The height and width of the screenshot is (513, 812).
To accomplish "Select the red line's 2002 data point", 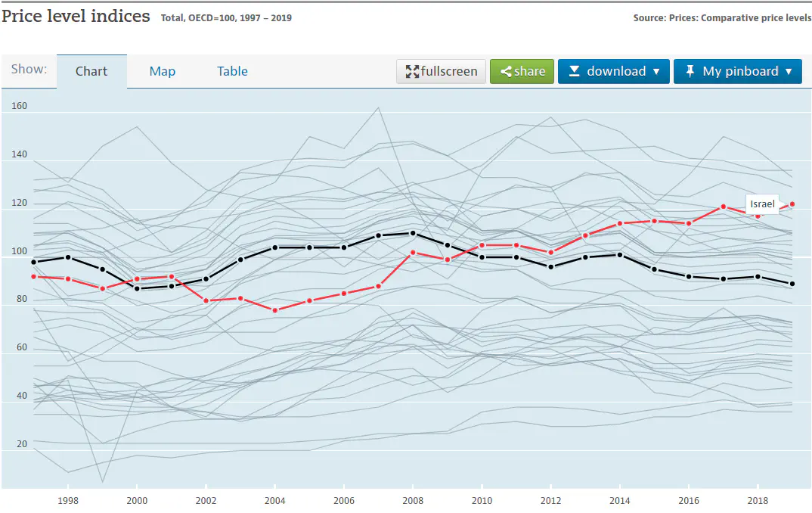I will (x=206, y=301).
